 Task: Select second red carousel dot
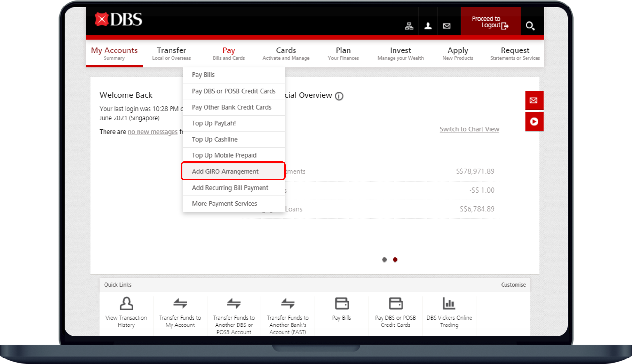[395, 259]
